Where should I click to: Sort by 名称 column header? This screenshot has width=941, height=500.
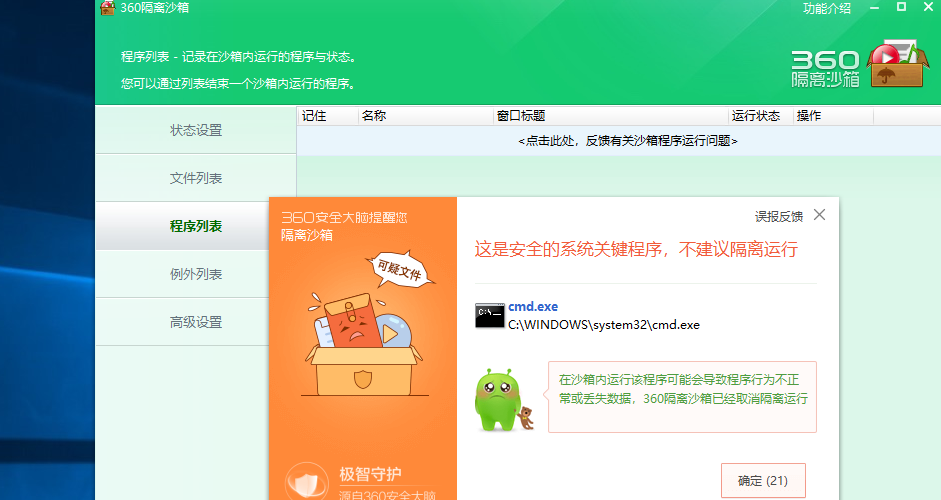click(425, 116)
